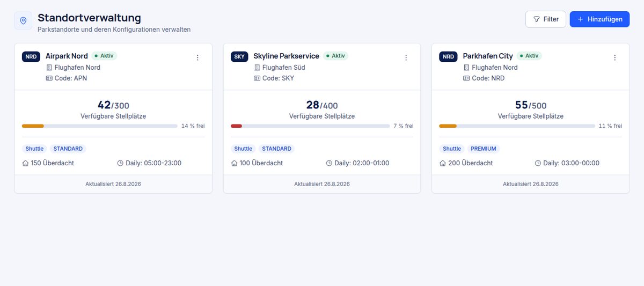Open the three-dot menu on Skyline Parkservice card
The height and width of the screenshot is (286, 644).
coord(406,57)
